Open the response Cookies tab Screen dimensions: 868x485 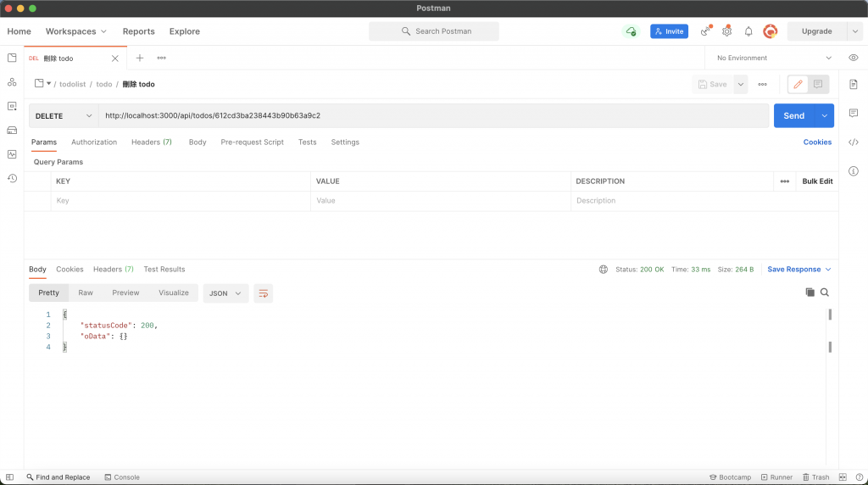point(70,269)
